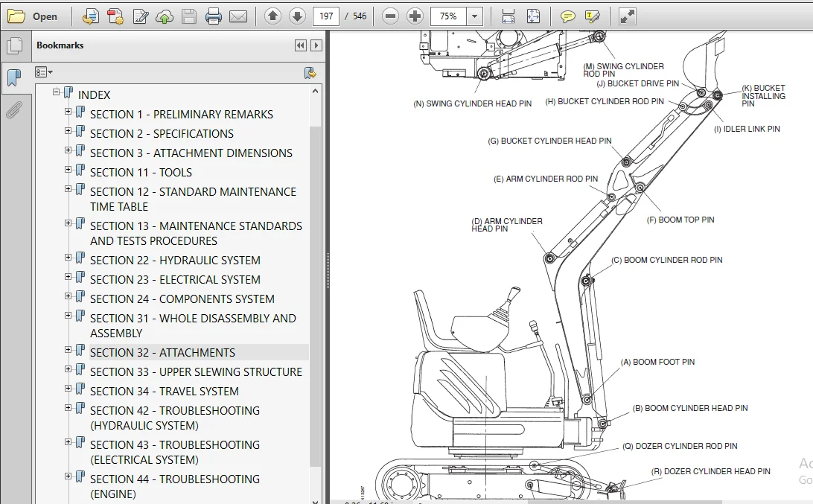
Task: Open the page thumbnails panel icon
Action: 15,45
